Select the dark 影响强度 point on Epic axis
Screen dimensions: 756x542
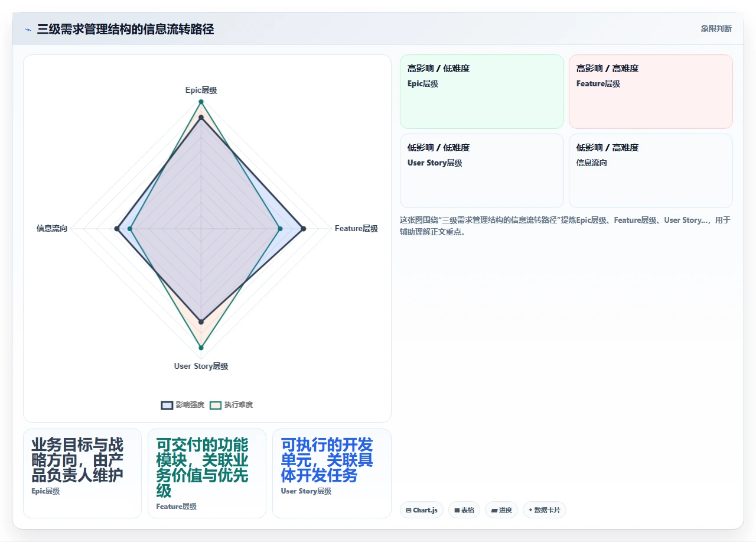(x=201, y=118)
